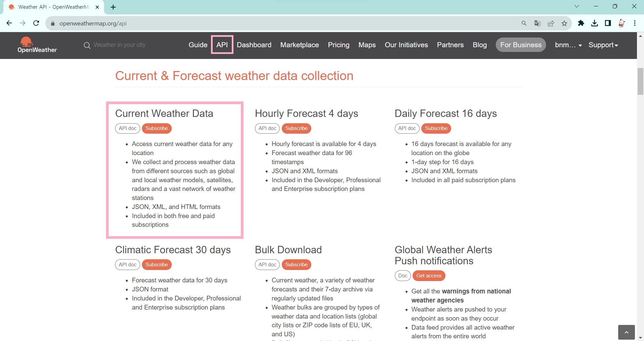This screenshot has width=644, height=341.
Task: Open the Guide menu item
Action: click(x=198, y=45)
